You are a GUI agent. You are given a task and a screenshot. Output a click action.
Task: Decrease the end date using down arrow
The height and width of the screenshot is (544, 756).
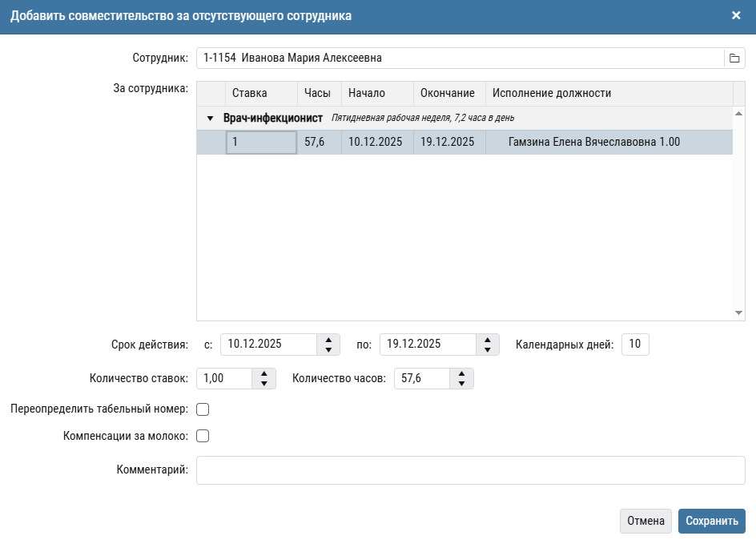click(487, 350)
